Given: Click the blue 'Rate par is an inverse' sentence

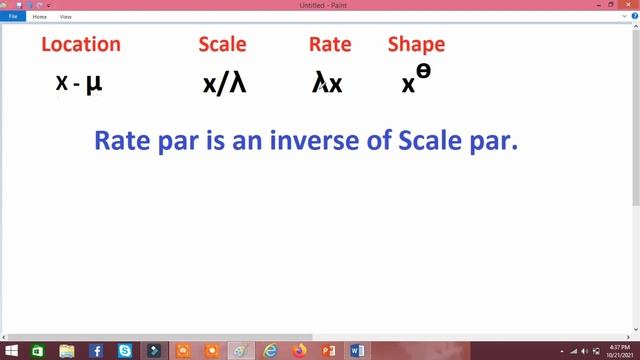Looking at the screenshot, I should (306, 141).
